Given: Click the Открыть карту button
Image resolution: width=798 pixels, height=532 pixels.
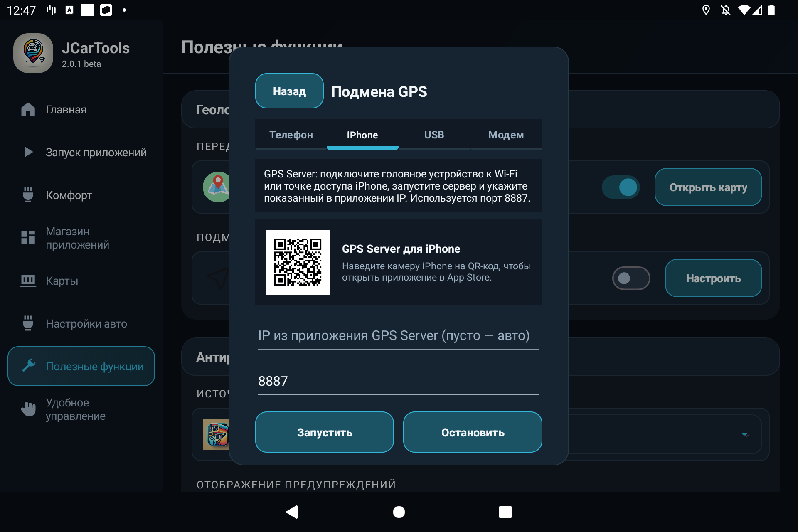Looking at the screenshot, I should 708,187.
